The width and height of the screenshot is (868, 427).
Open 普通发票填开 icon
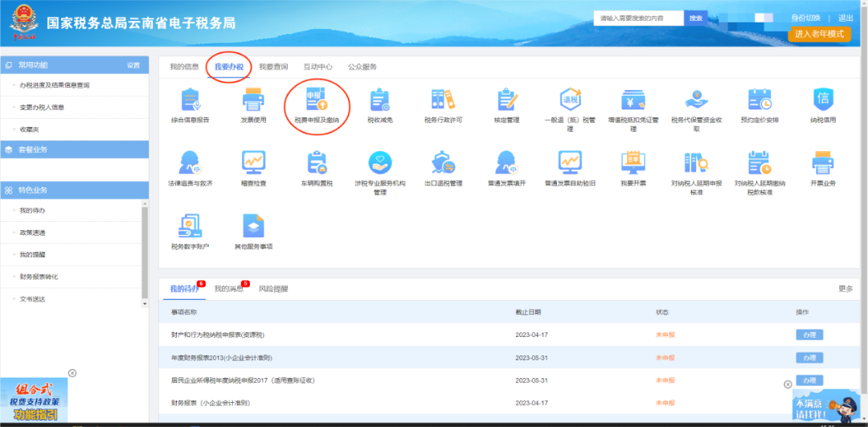pyautogui.click(x=506, y=162)
